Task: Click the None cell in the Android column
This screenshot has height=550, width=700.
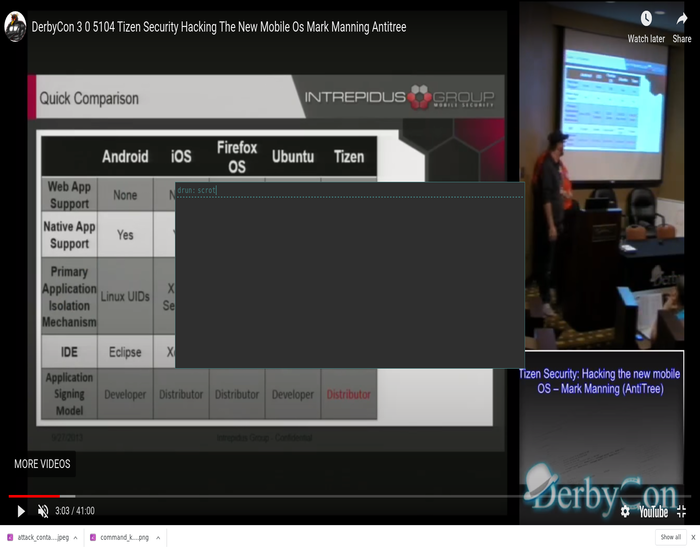Action: [x=125, y=195]
